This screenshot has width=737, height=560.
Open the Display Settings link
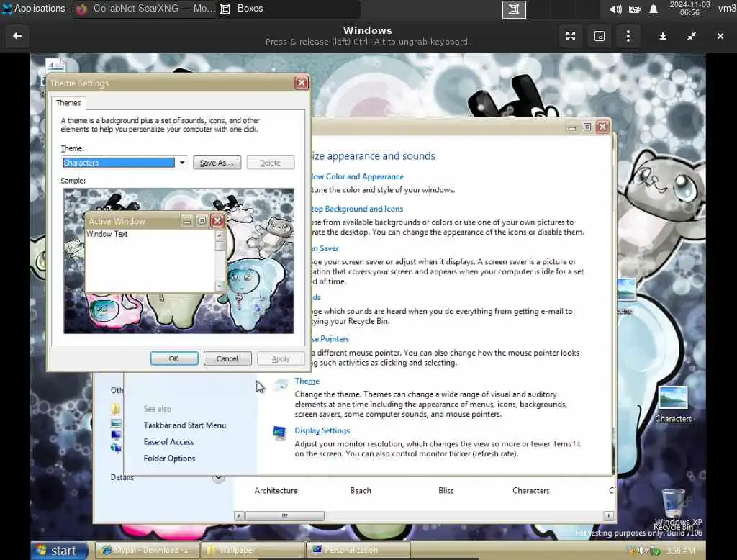pyautogui.click(x=322, y=430)
